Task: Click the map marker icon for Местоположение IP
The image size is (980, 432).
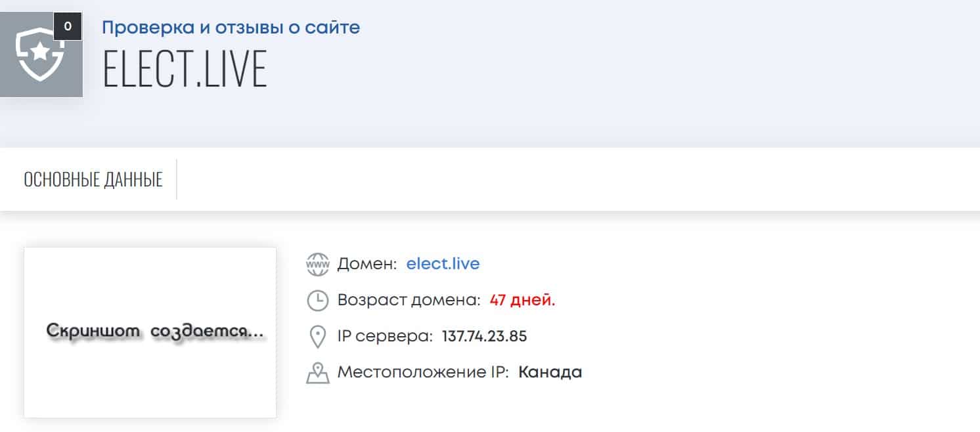Action: tap(317, 373)
